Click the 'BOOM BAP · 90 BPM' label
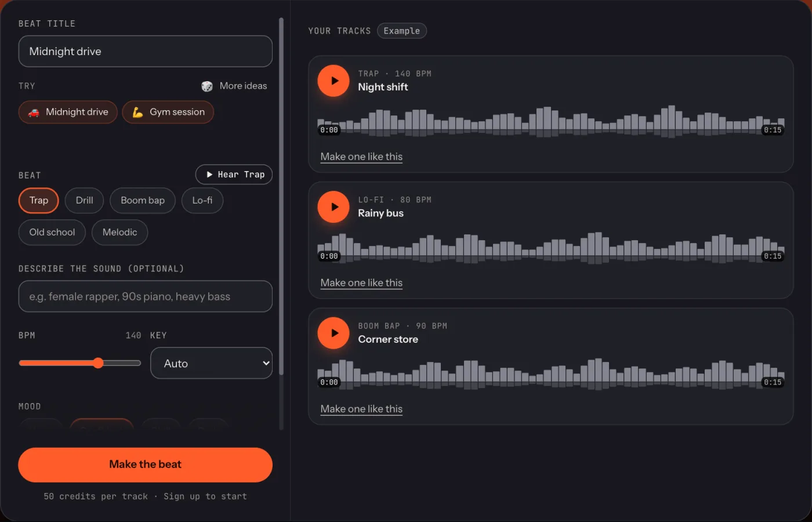 click(x=403, y=326)
